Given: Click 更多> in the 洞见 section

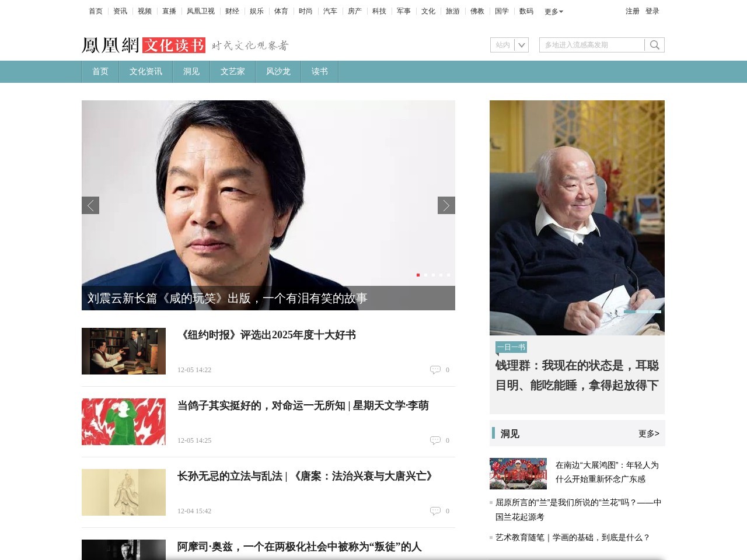Looking at the screenshot, I should pos(648,433).
